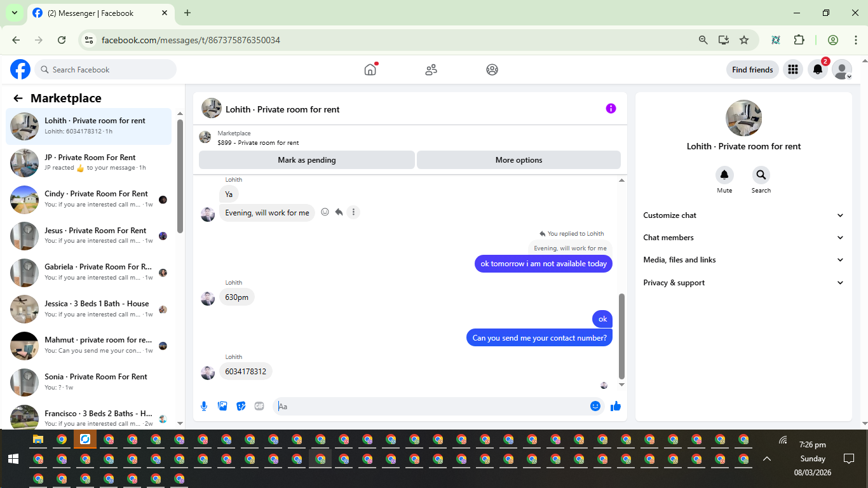The height and width of the screenshot is (488, 868).
Task: Record a voice clip with microphone
Action: pyautogui.click(x=204, y=406)
